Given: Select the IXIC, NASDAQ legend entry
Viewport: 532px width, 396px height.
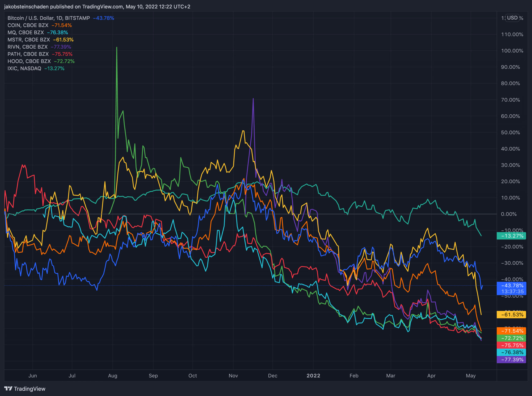Looking at the screenshot, I should [x=36, y=68].
